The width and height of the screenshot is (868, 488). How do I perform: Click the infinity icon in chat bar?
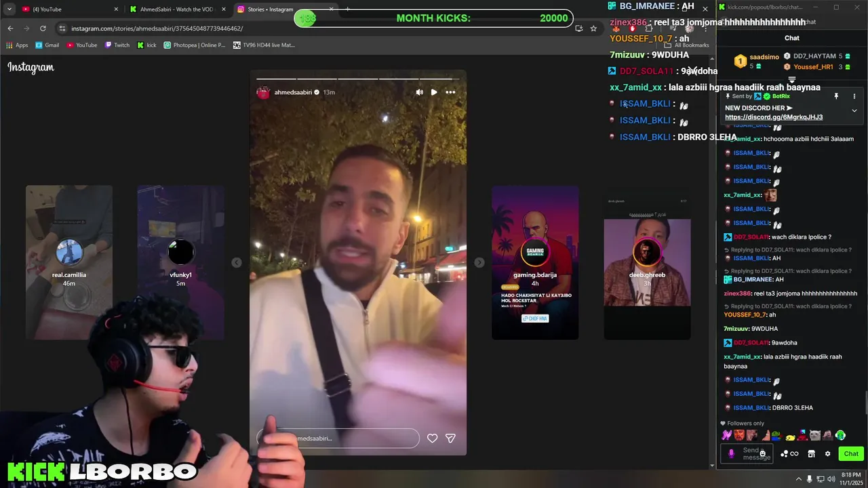794,453
